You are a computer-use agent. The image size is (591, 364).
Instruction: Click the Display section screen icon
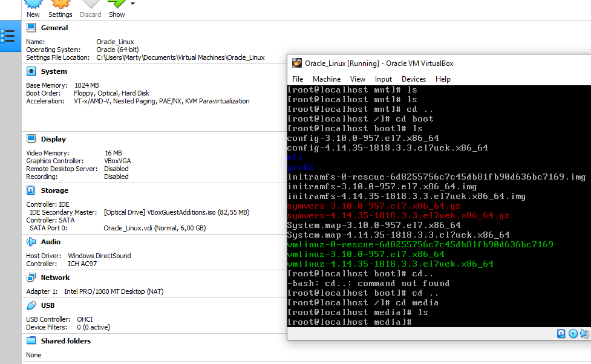click(x=31, y=139)
